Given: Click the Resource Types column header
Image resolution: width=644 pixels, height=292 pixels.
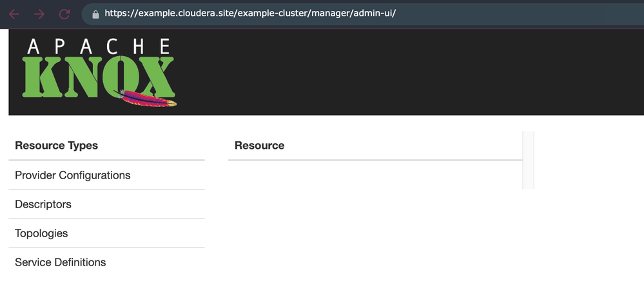Looking at the screenshot, I should tap(56, 146).
